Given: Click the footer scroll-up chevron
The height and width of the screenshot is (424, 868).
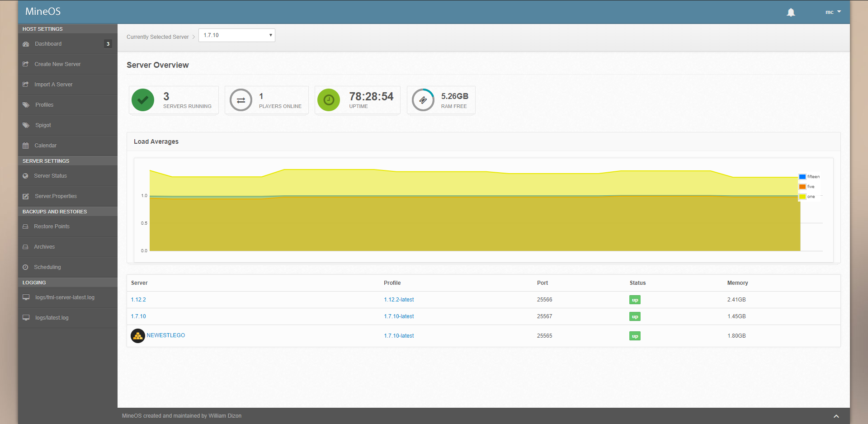Looking at the screenshot, I should coord(836,416).
